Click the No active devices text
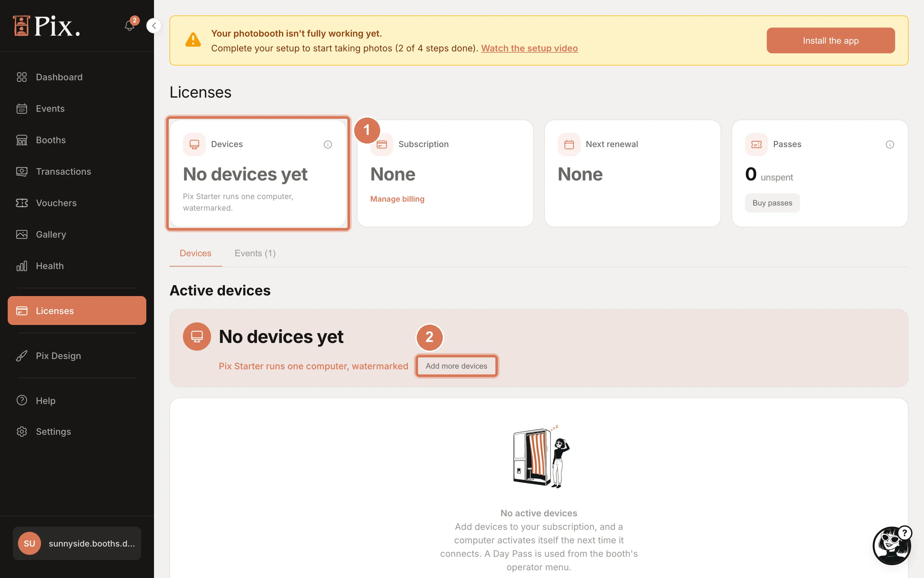The image size is (924, 578). point(539,513)
